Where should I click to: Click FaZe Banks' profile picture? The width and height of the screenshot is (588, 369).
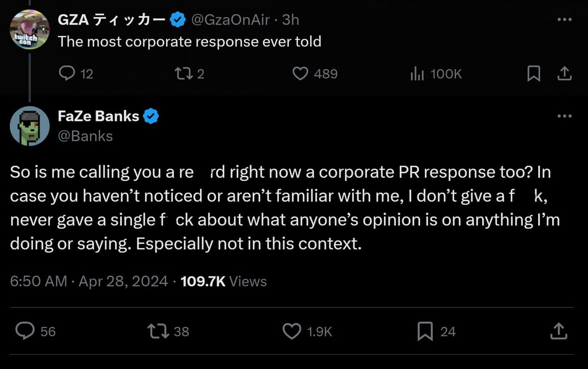click(29, 125)
